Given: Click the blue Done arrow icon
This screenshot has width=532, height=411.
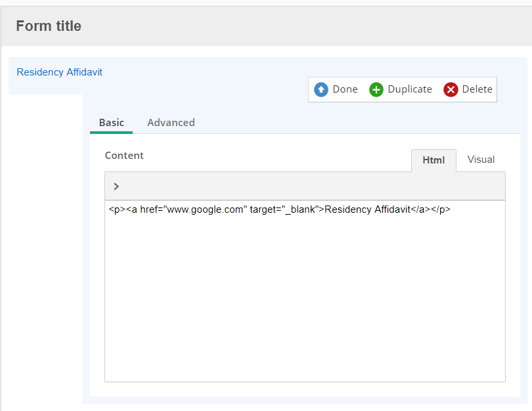Looking at the screenshot, I should pyautogui.click(x=321, y=89).
